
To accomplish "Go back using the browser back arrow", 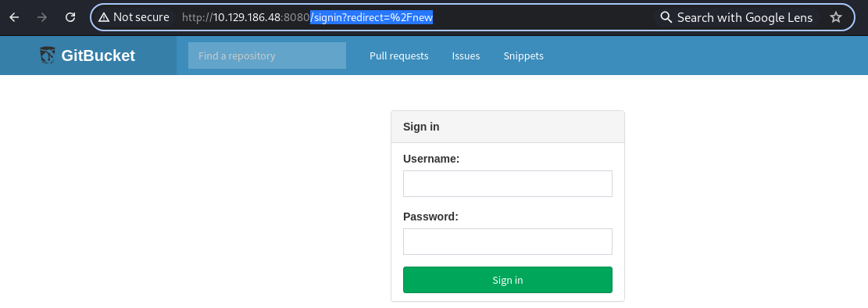I will pyautogui.click(x=14, y=17).
